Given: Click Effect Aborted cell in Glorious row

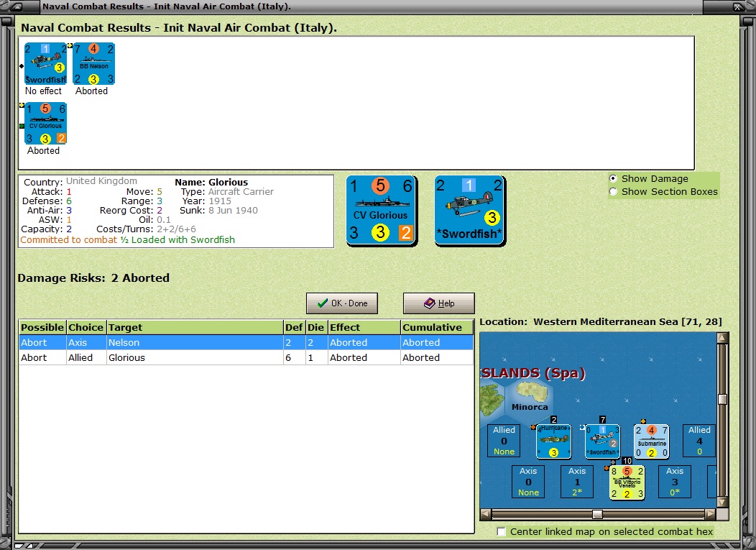Looking at the screenshot, I should click(364, 357).
